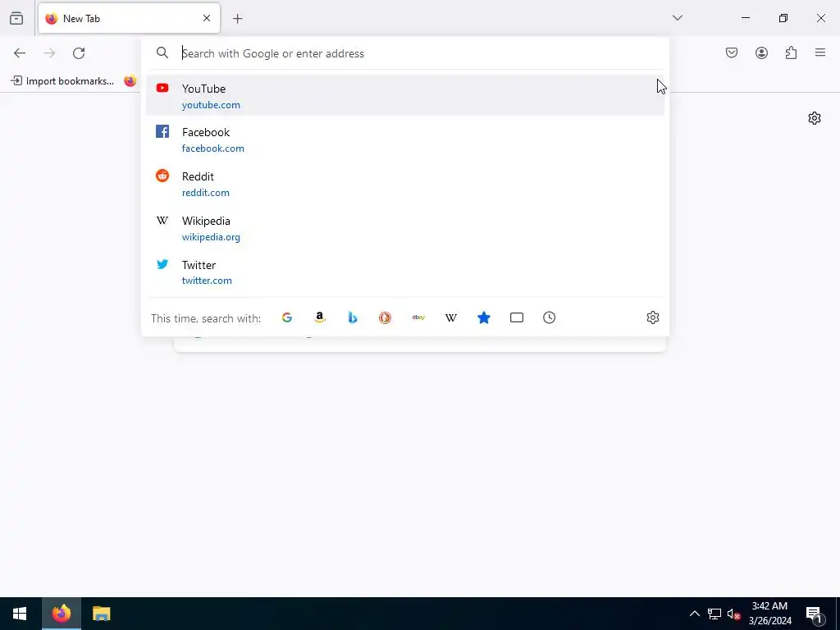Select the Reddit suggestion
840x630 pixels.
click(x=405, y=184)
